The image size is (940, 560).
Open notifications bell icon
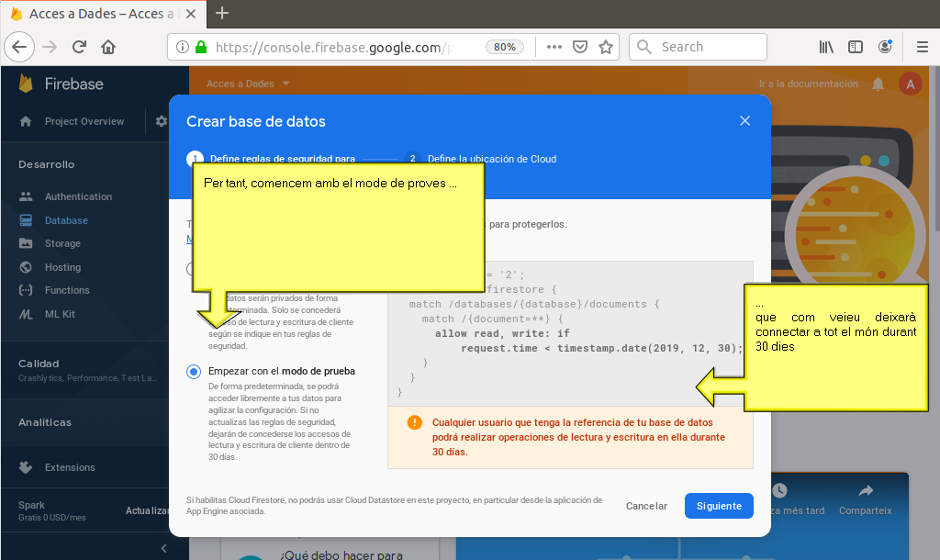click(x=878, y=84)
